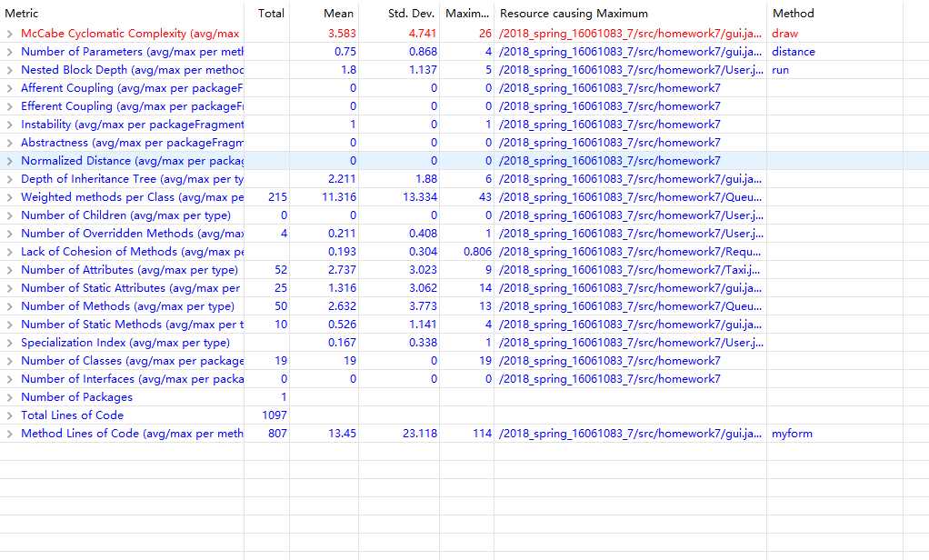
Task: Expand Number of Classes row
Action: pos(9,361)
